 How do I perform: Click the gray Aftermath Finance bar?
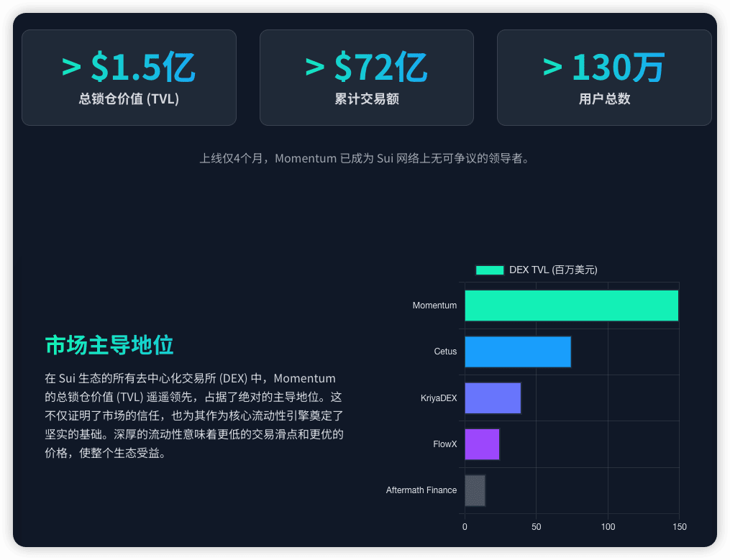pos(475,490)
